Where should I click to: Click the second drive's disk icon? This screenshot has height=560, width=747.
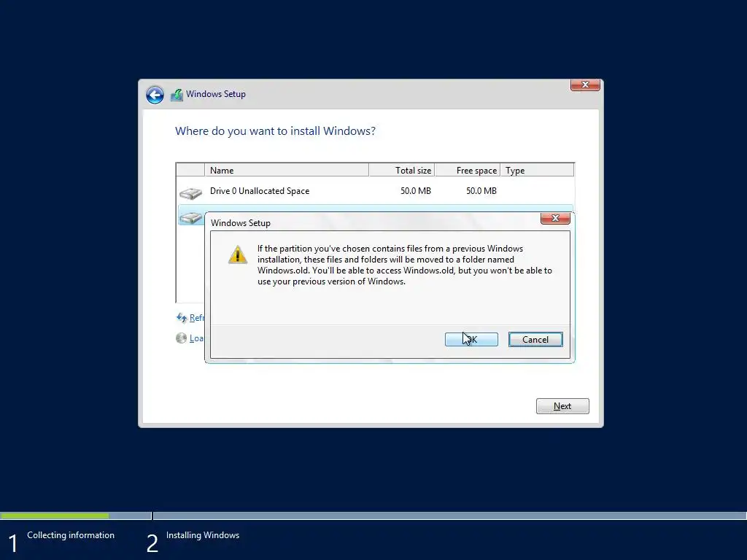click(190, 218)
